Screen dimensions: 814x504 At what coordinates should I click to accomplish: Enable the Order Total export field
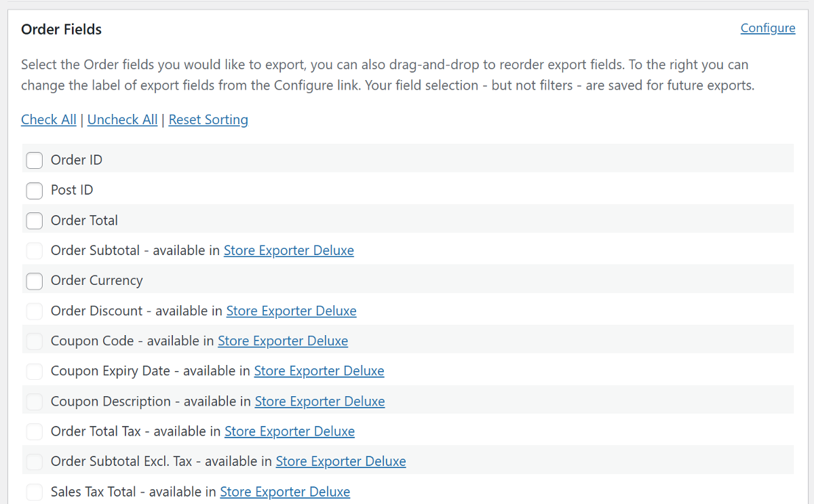(x=34, y=220)
